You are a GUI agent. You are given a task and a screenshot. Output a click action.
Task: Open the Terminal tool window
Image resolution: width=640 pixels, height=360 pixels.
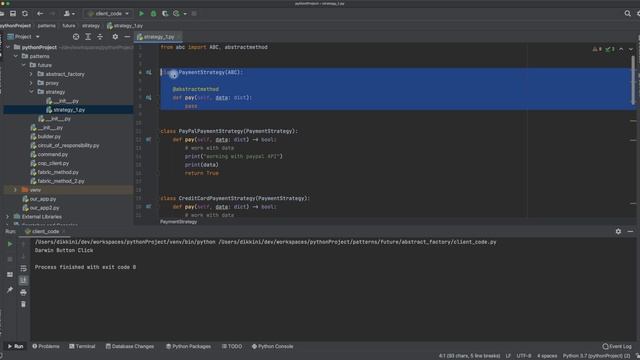(x=82, y=347)
